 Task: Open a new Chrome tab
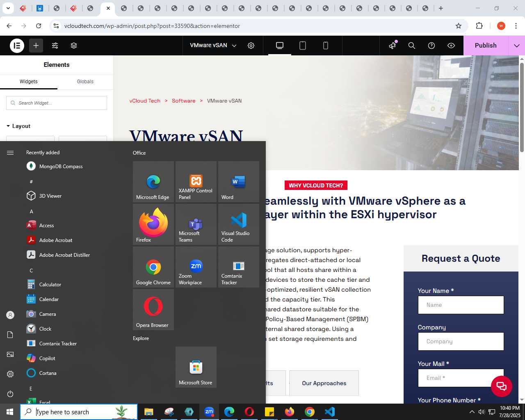[441, 8]
